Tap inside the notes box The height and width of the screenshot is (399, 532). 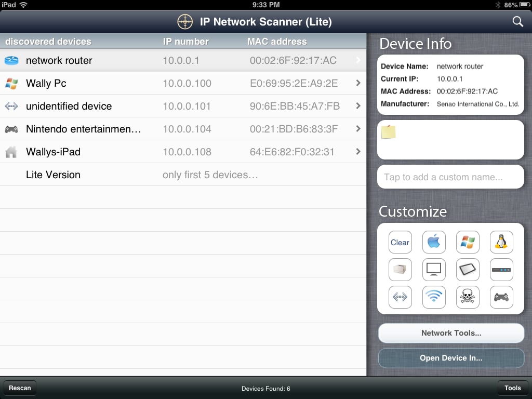point(450,140)
